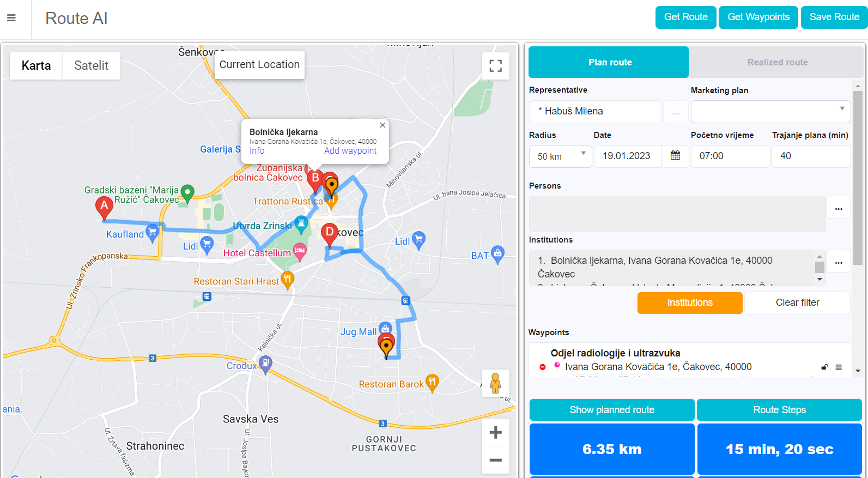Toggle the lock on the Odjel radiologije waypoint
868x478 pixels.
coord(824,367)
